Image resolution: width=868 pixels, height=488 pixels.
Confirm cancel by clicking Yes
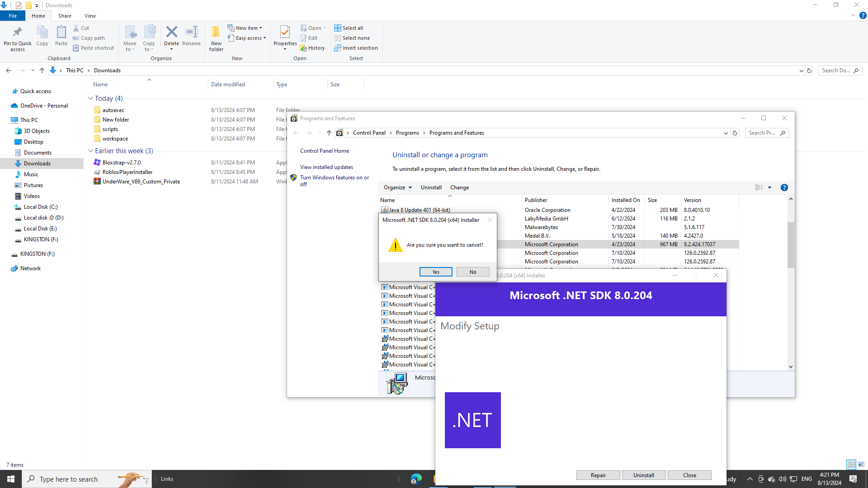click(x=435, y=272)
